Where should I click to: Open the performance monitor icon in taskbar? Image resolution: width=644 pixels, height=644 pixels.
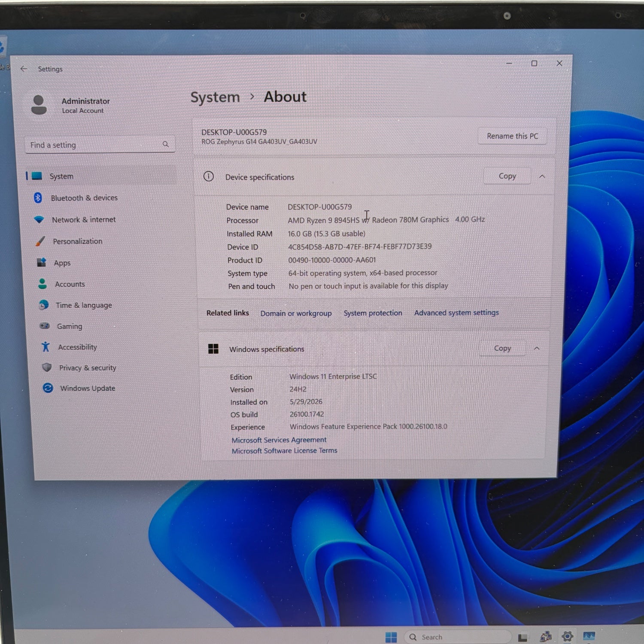589,636
